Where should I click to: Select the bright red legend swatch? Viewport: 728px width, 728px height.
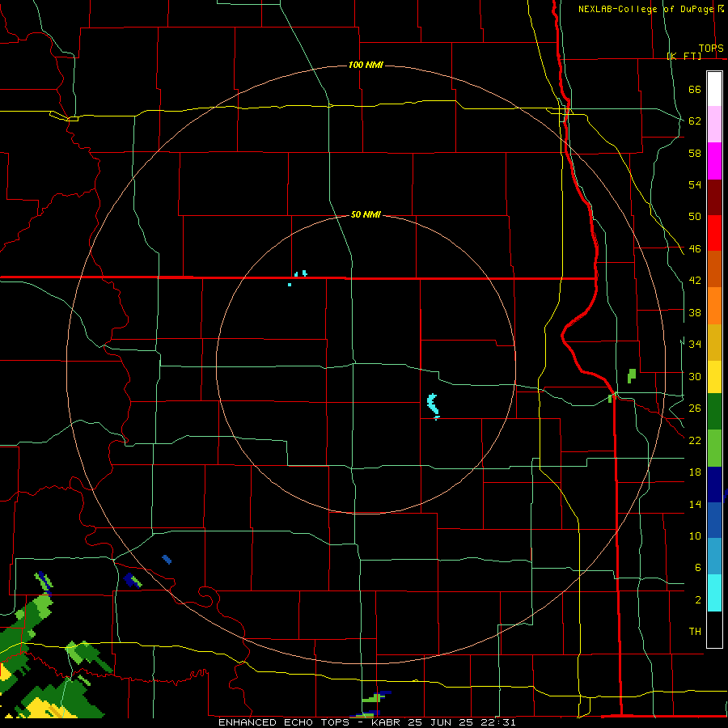714,233
